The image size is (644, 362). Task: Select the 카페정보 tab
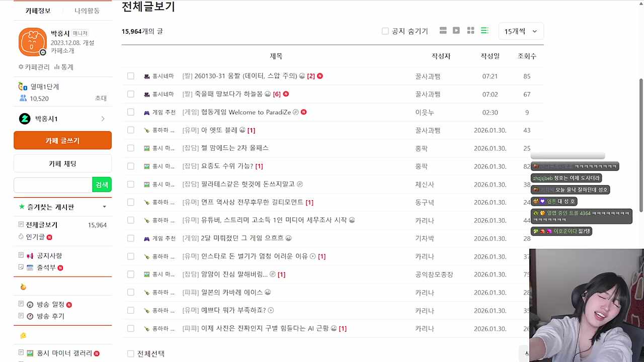[38, 11]
